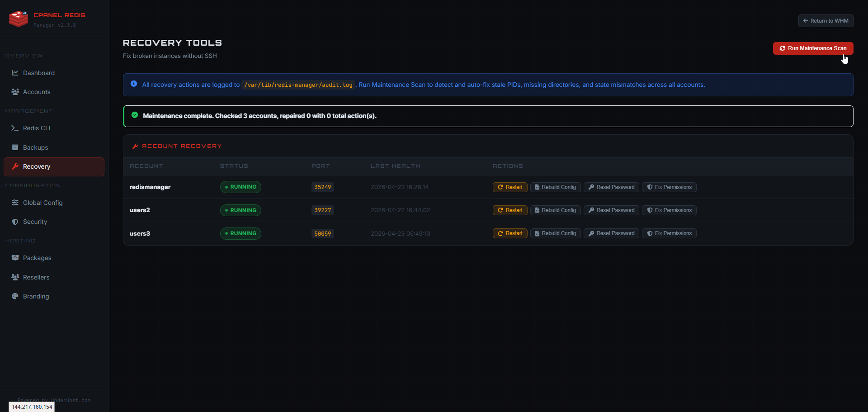This screenshot has height=412, width=868.
Task: Fix Permissions for users2
Action: tap(669, 210)
